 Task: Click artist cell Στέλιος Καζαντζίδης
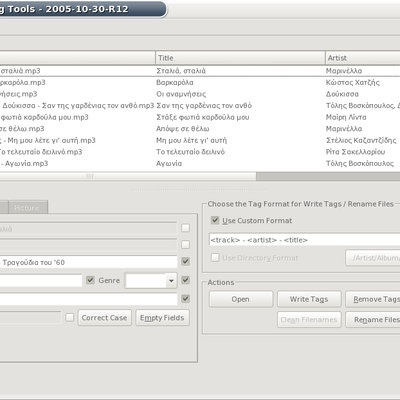361,140
